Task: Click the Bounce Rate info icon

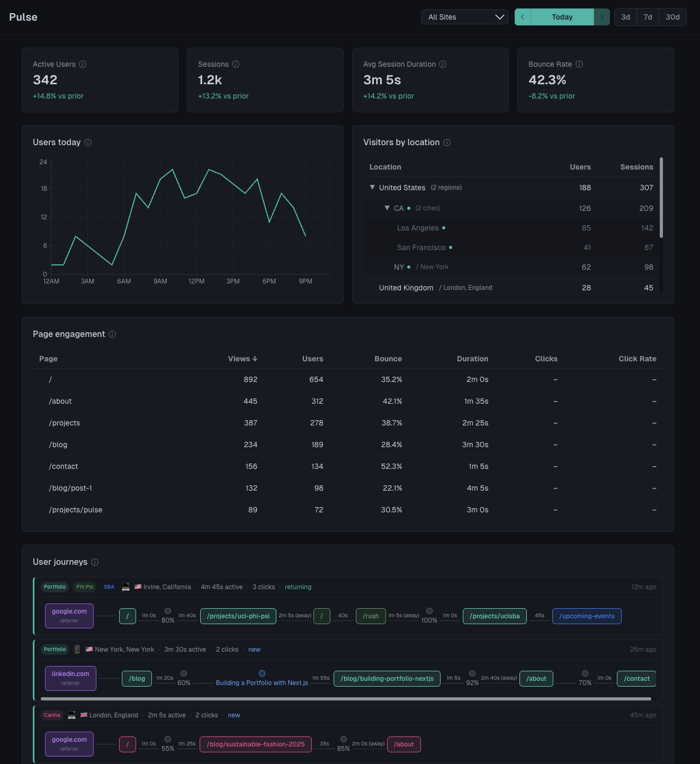Action: (x=579, y=64)
